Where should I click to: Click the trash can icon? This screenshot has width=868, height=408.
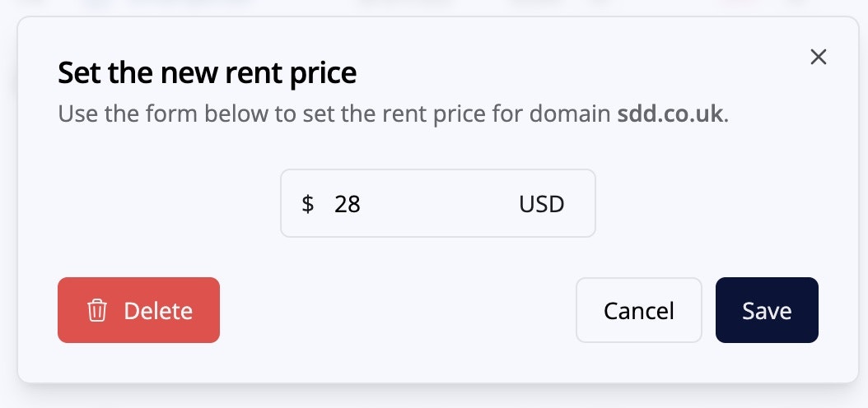pyautogui.click(x=97, y=311)
